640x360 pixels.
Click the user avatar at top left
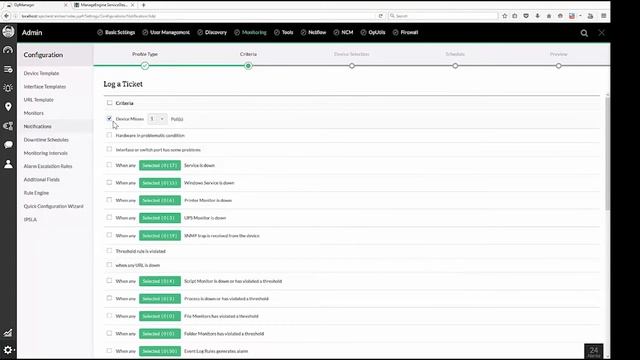point(8,32)
